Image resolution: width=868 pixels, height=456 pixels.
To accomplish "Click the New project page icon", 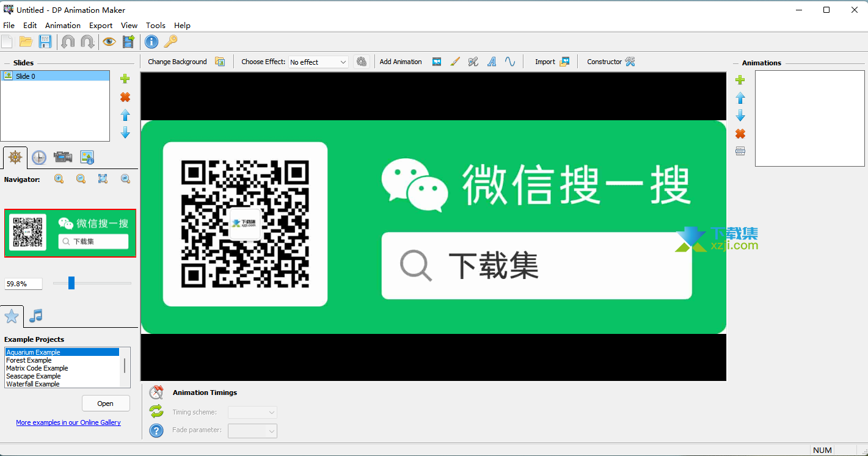I will pos(7,42).
